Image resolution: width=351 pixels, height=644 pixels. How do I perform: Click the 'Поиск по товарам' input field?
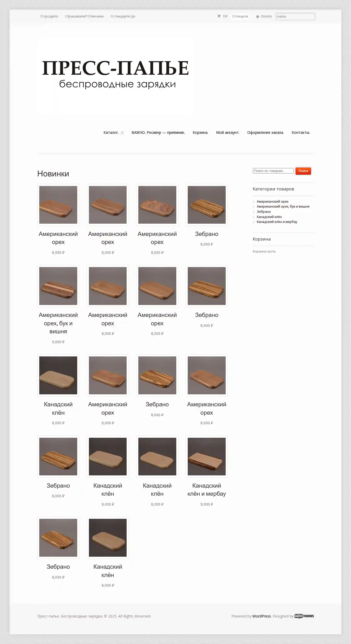pos(273,171)
